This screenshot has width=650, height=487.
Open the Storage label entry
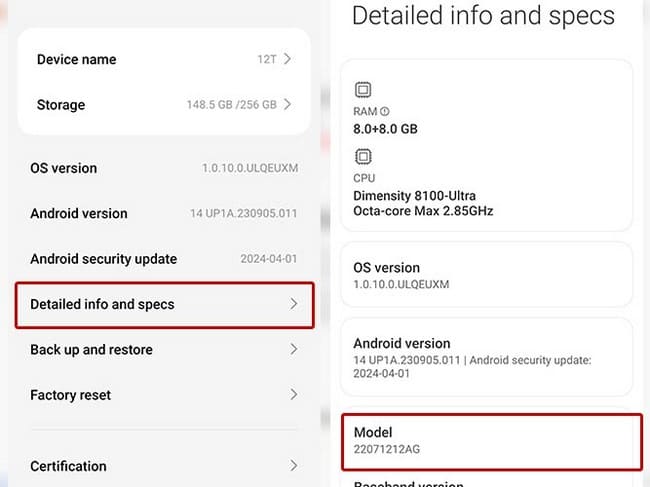tap(61, 105)
